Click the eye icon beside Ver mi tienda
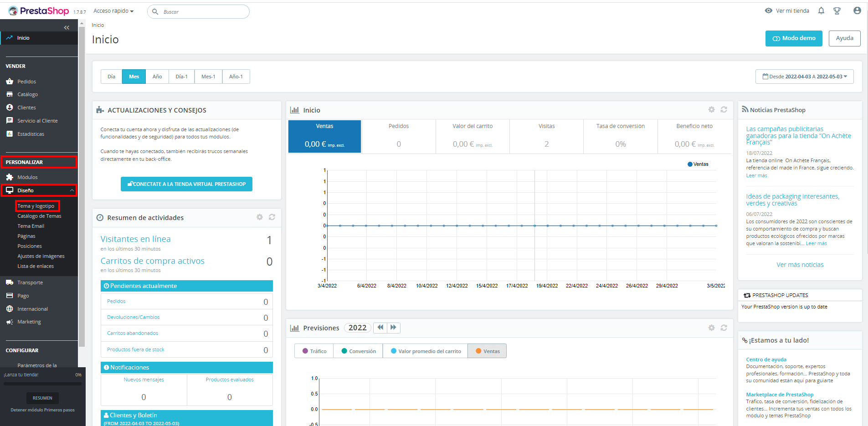This screenshot has height=426, width=868. 768,10
